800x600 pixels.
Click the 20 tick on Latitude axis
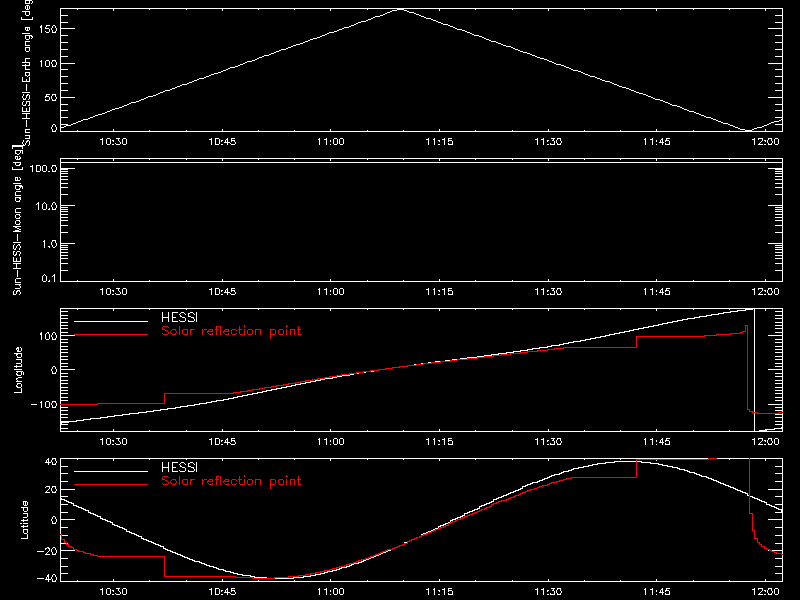[51, 489]
